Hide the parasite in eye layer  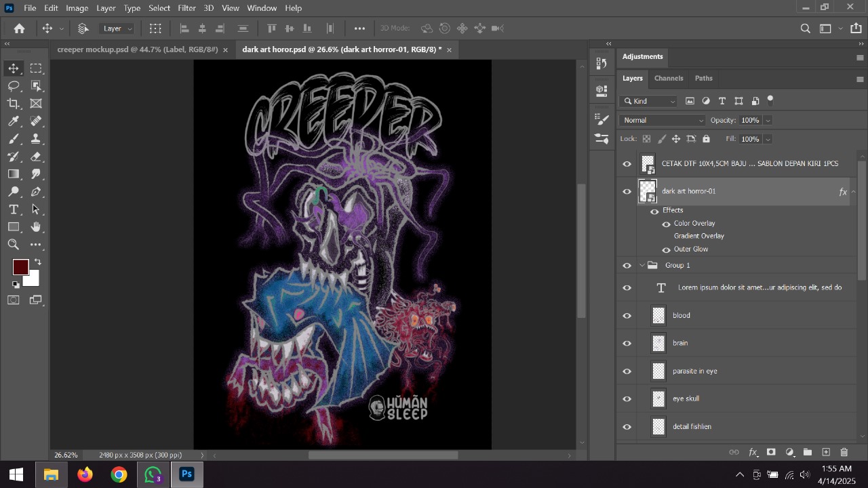tap(627, 371)
